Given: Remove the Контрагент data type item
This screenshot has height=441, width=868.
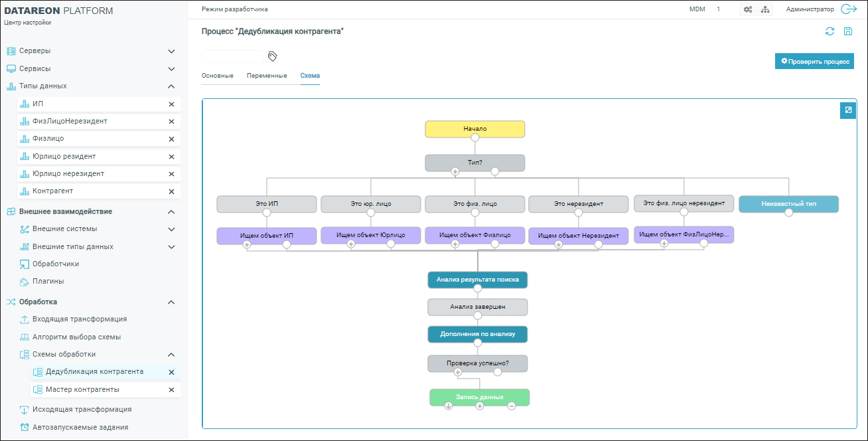Looking at the screenshot, I should (171, 191).
